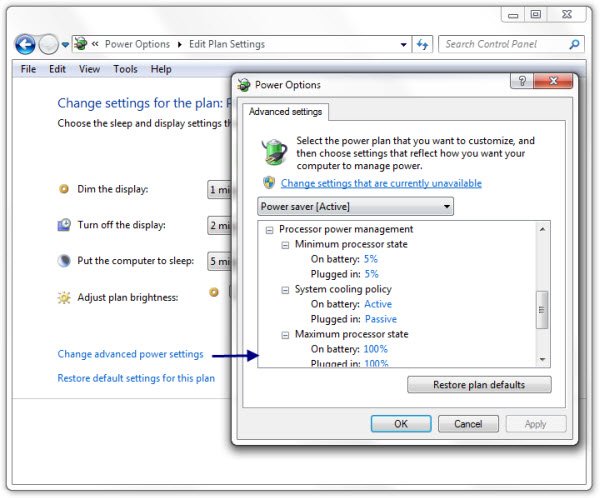This screenshot has width=600, height=498.
Task: Click Restore plan defaults button
Action: 479,385
